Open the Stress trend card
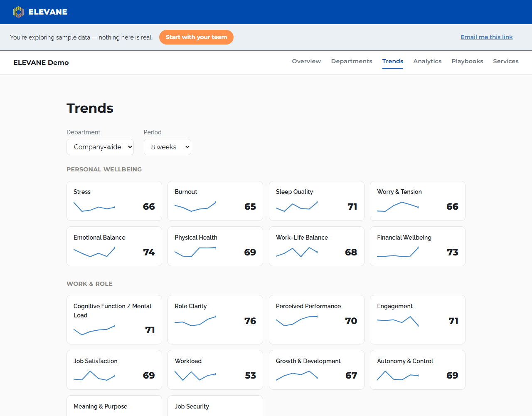This screenshot has height=416, width=532. coord(114,201)
